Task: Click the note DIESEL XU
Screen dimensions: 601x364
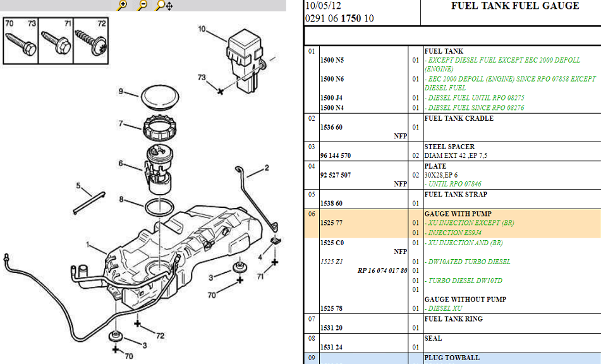Action: (x=443, y=308)
